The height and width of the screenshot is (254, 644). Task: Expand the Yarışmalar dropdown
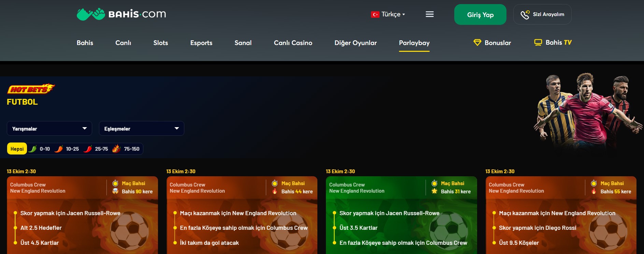[x=49, y=129]
